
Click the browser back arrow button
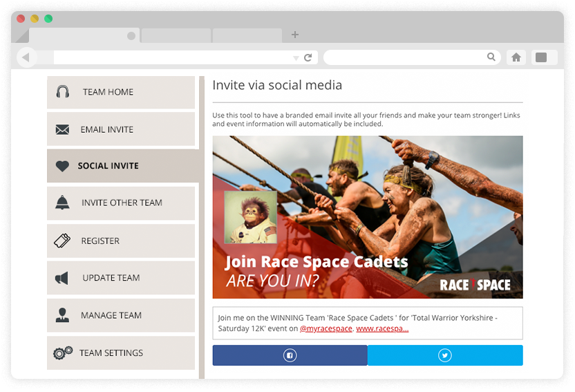pos(26,57)
